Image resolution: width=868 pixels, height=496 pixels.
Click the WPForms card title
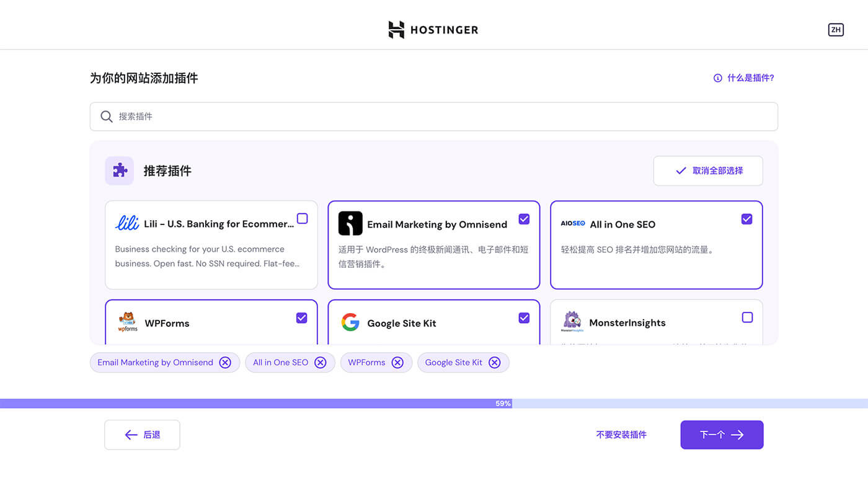pyautogui.click(x=167, y=323)
